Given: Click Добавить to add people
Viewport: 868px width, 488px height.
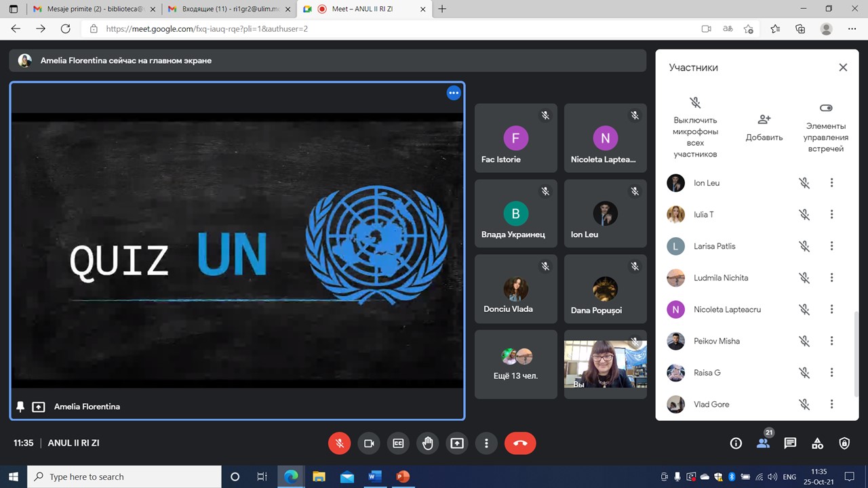Looking at the screenshot, I should (x=764, y=127).
